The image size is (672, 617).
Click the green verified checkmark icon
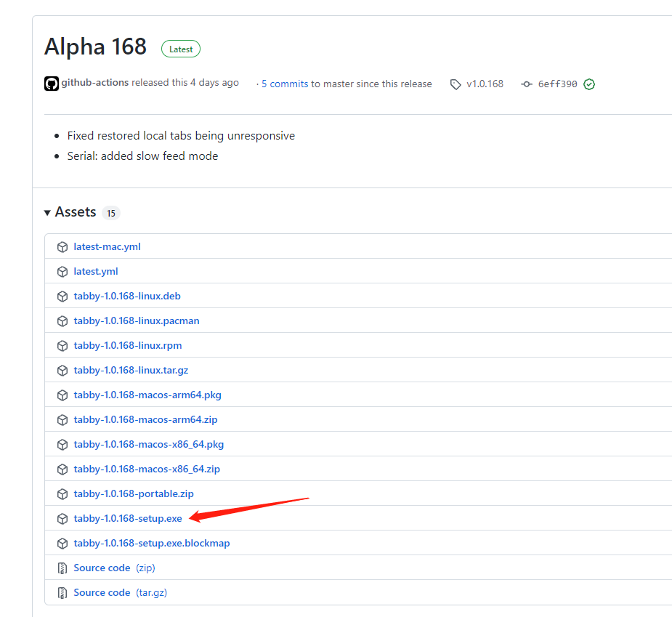(589, 84)
